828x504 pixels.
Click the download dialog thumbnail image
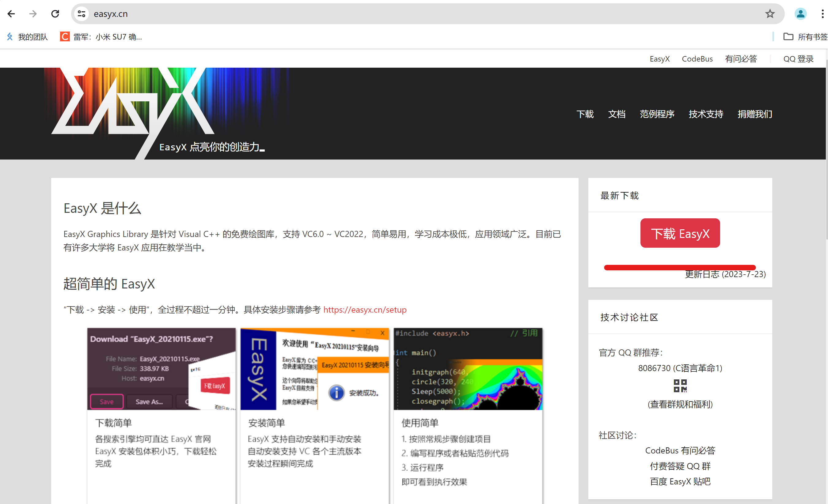161,369
